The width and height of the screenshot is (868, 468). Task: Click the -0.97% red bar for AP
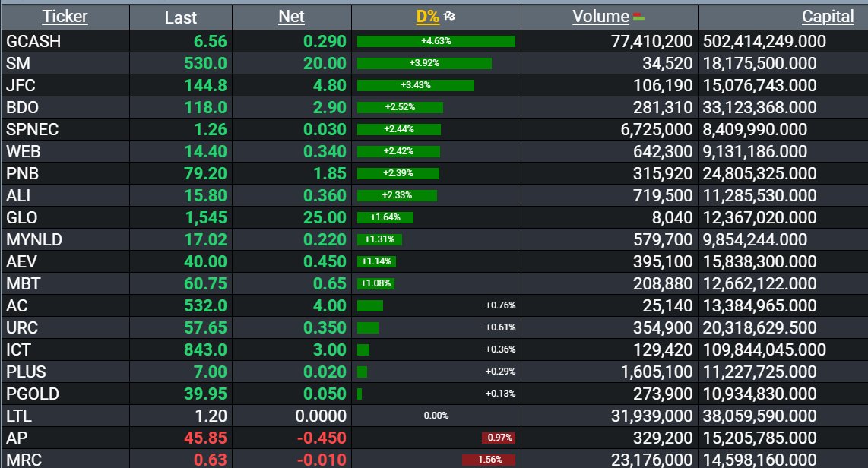click(499, 438)
